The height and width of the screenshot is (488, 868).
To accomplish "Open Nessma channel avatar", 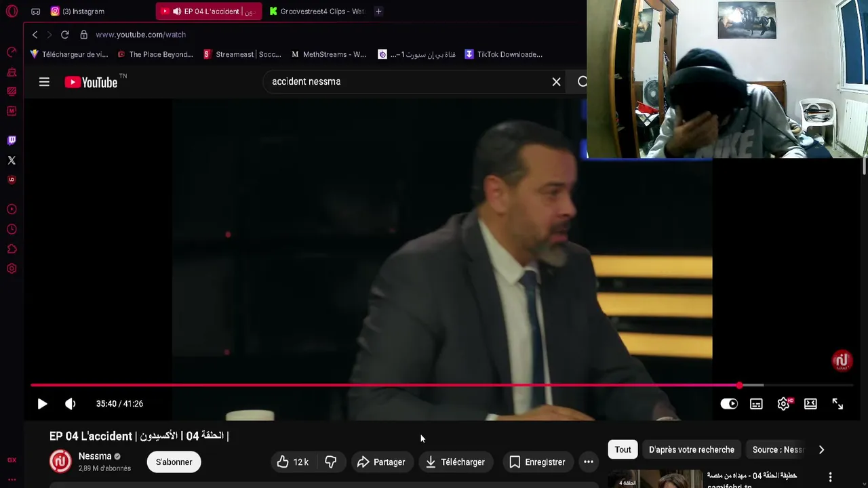I will (60, 462).
